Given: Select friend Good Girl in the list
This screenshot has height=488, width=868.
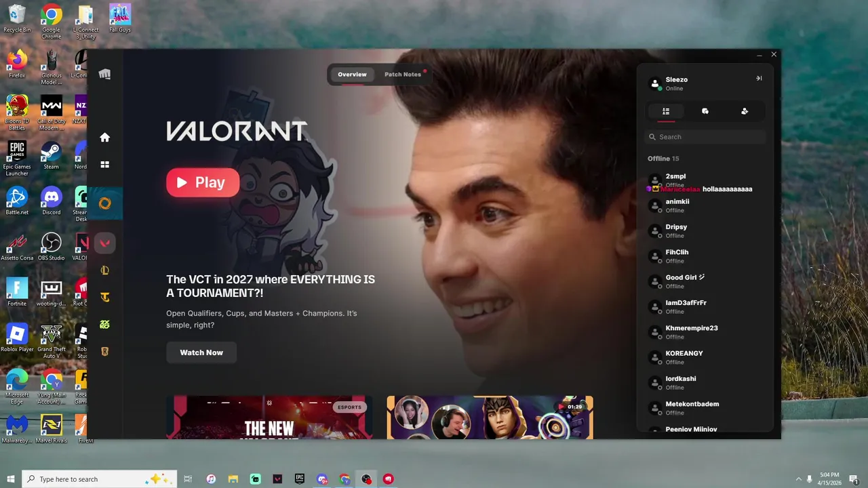Looking at the screenshot, I should coord(705,281).
